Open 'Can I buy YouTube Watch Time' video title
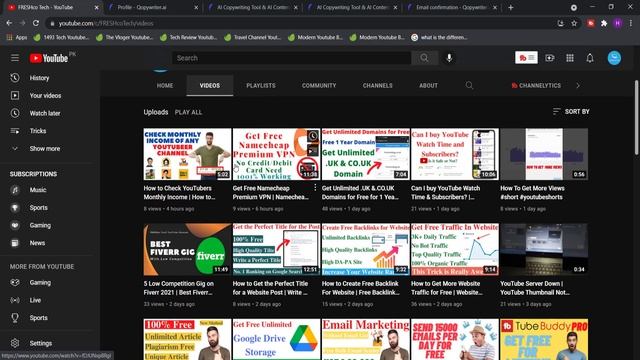Screen dimensions: 640x360 pyautogui.click(x=446, y=193)
